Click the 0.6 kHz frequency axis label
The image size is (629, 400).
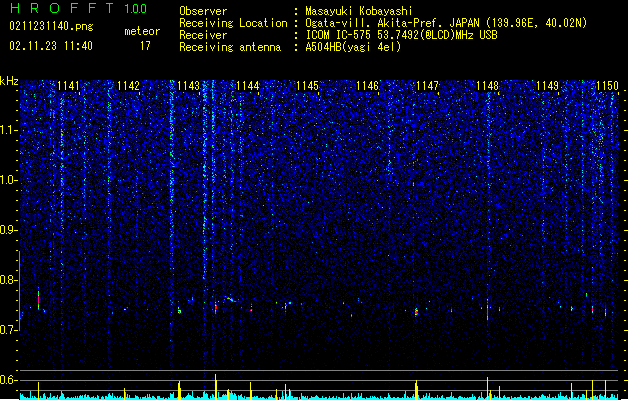click(x=9, y=380)
